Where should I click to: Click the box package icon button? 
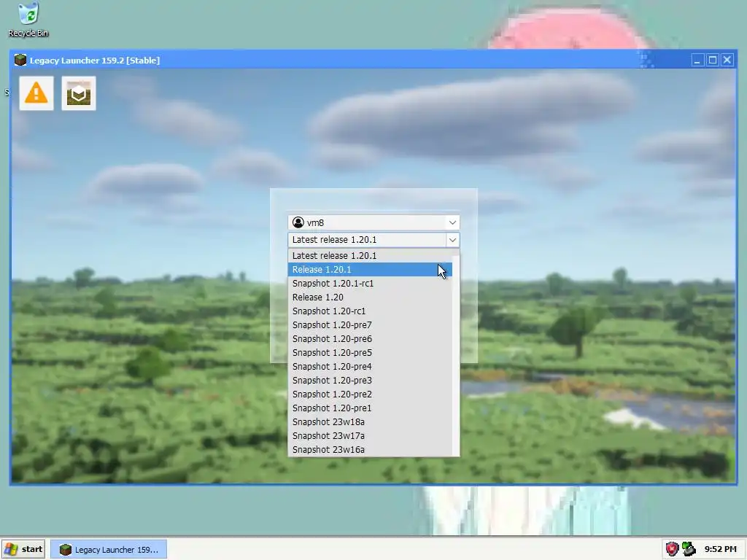coord(79,93)
